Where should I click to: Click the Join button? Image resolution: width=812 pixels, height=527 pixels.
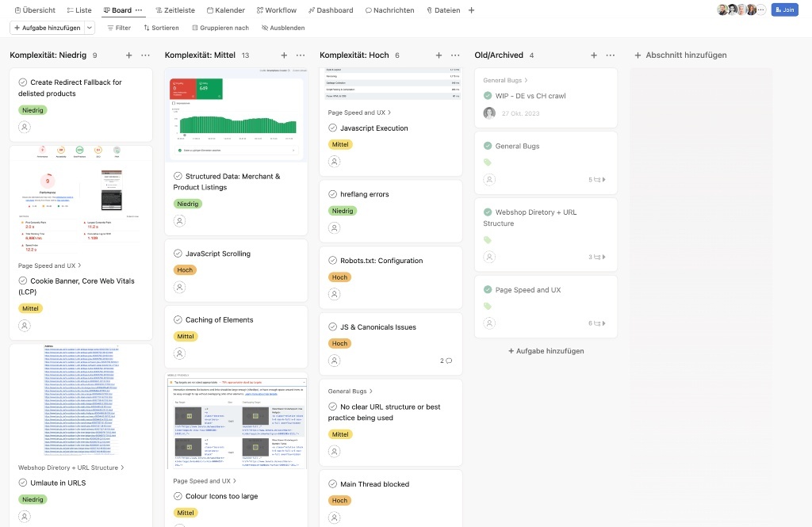[784, 10]
